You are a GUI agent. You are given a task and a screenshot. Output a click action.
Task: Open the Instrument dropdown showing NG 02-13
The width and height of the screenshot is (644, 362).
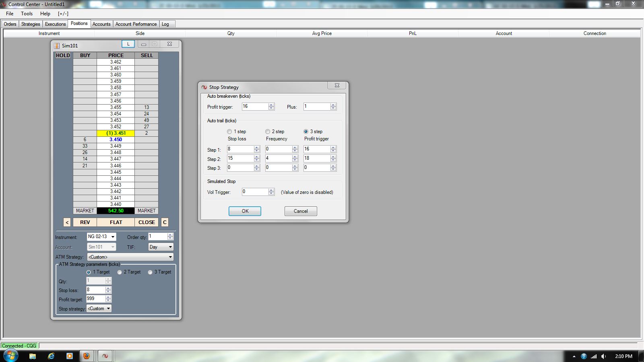[101, 237]
